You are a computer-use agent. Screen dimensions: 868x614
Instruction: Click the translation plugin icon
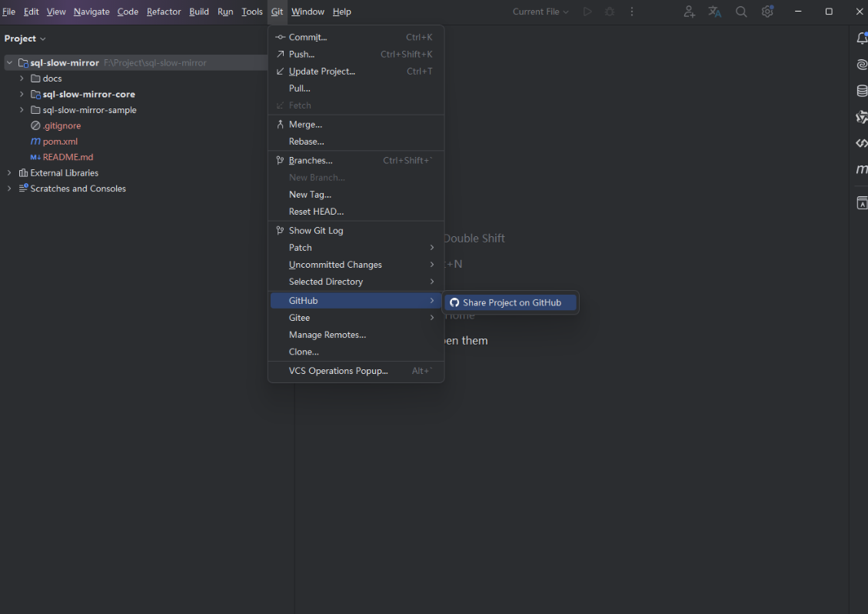point(714,12)
